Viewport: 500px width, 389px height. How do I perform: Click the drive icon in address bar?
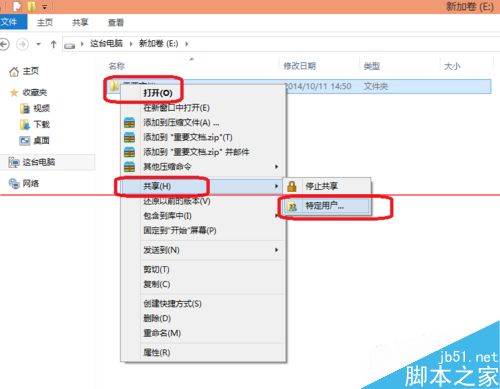pos(69,45)
